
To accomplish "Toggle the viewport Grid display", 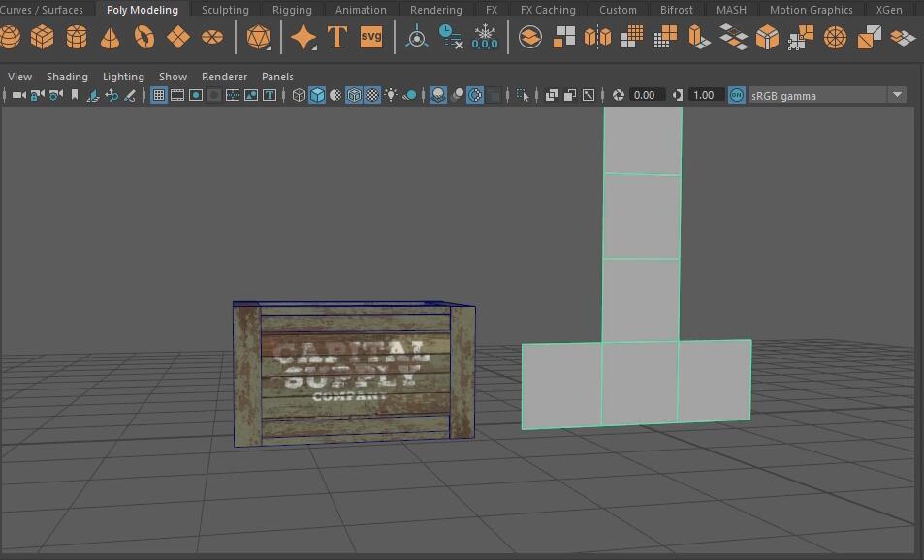I will point(158,95).
